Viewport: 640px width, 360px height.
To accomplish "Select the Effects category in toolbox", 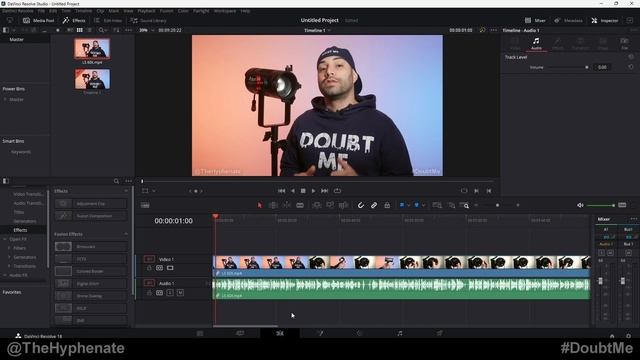I will (x=20, y=230).
